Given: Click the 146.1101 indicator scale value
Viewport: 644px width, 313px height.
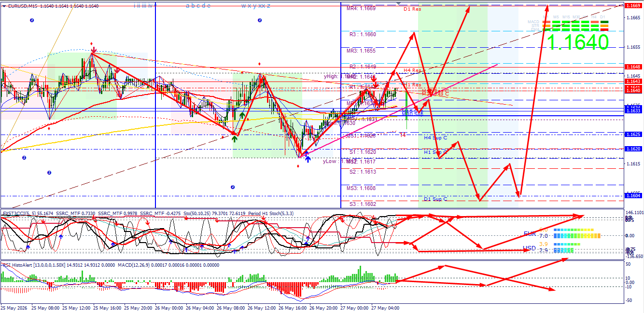Looking at the screenshot, I should coord(634,213).
